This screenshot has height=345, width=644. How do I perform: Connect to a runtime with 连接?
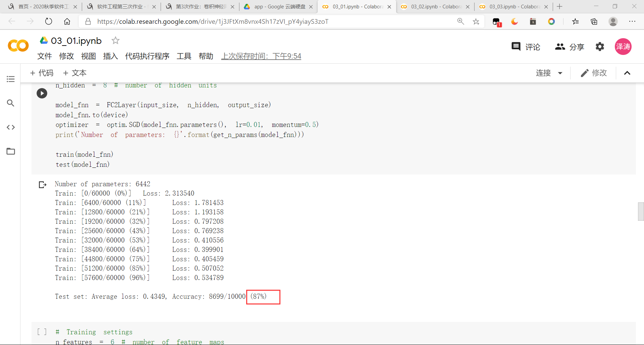pos(543,73)
